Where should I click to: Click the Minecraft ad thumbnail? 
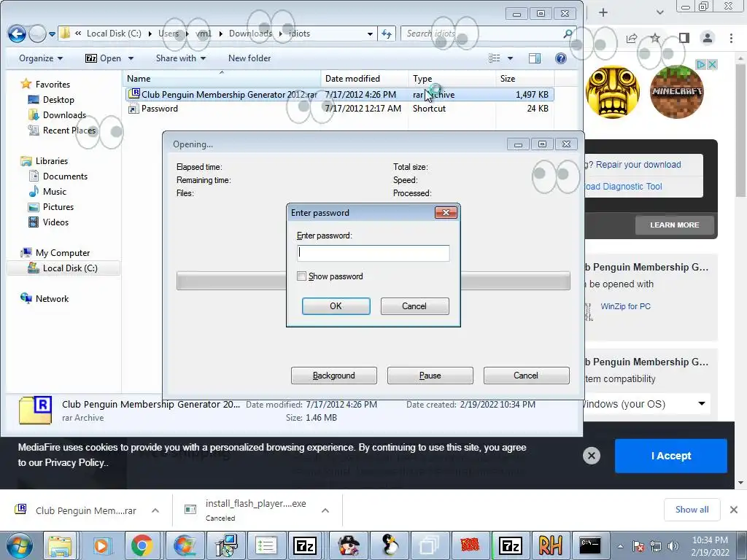[677, 92]
